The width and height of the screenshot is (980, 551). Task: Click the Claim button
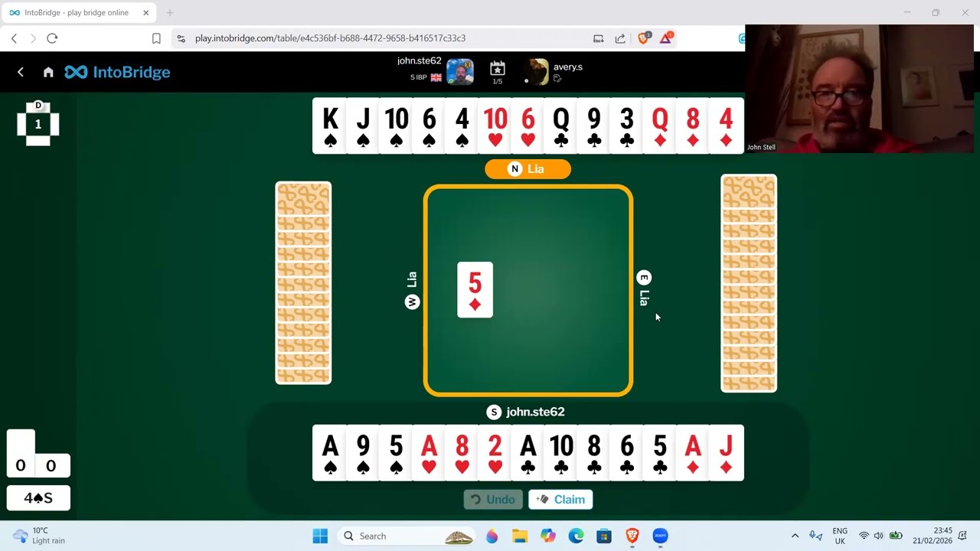[560, 500]
